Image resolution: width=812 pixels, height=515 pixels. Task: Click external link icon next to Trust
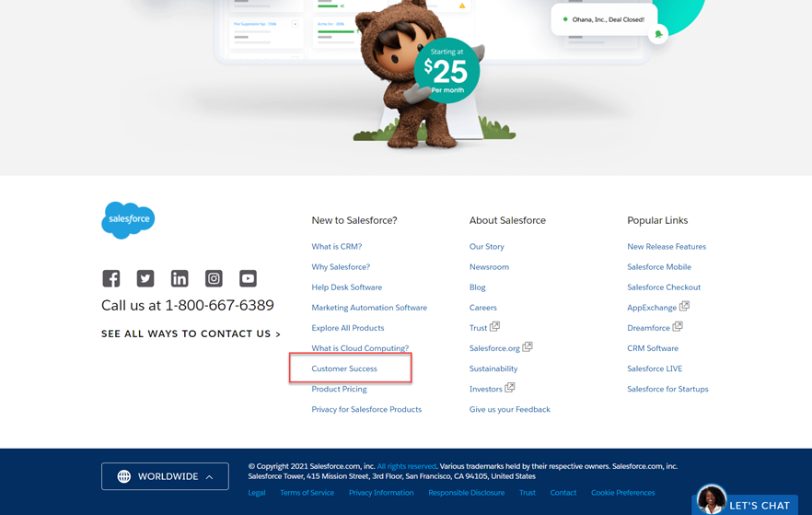coord(494,326)
